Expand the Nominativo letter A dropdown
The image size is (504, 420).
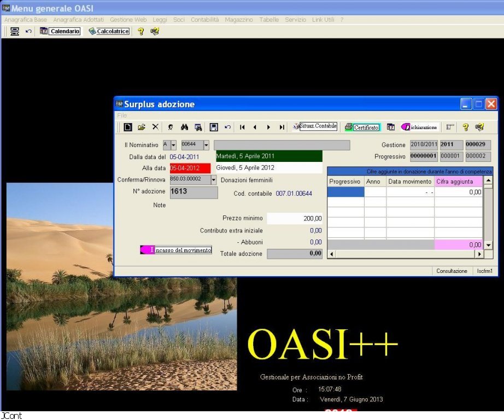click(173, 145)
